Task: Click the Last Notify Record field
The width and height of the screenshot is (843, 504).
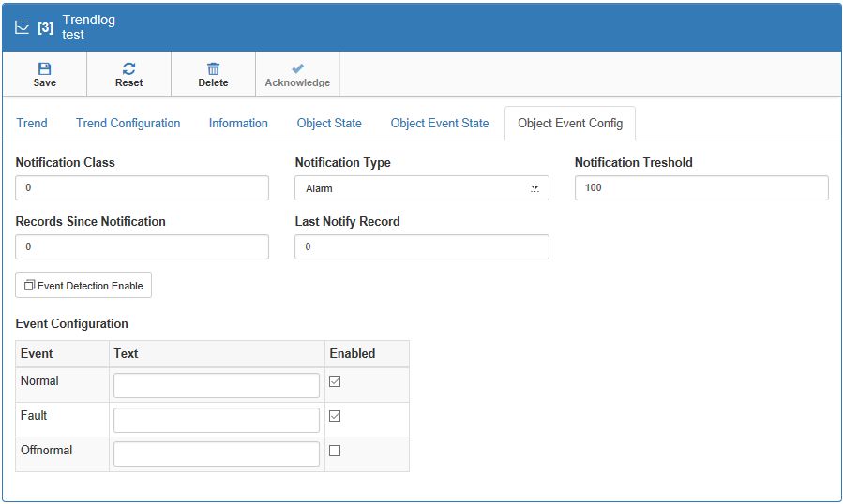Action: pyautogui.click(x=421, y=247)
